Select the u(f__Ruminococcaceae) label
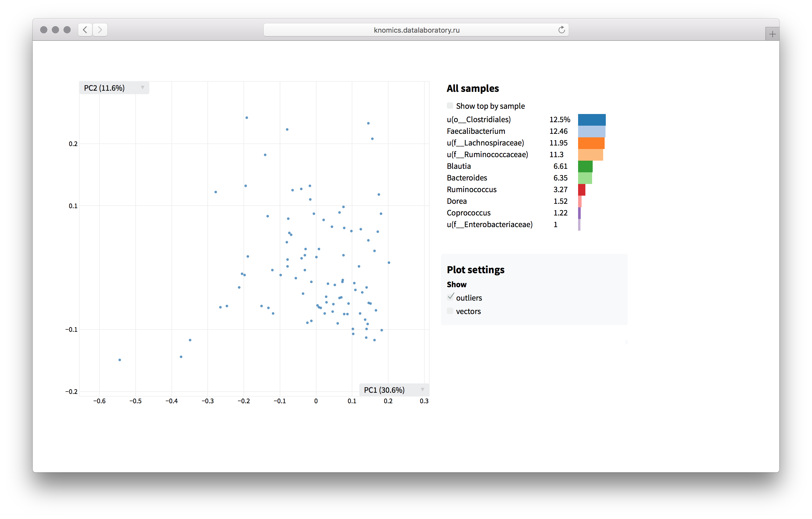This screenshot has width=812, height=519. (487, 155)
